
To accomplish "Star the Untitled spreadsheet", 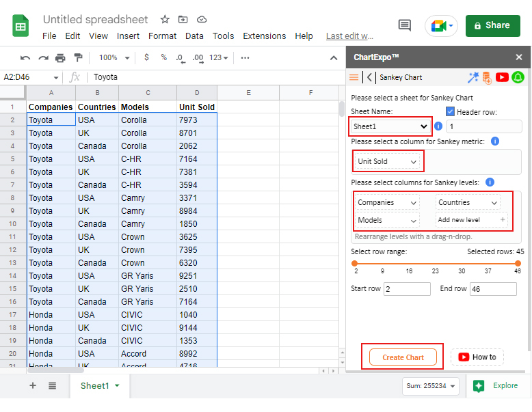I will tap(165, 19).
